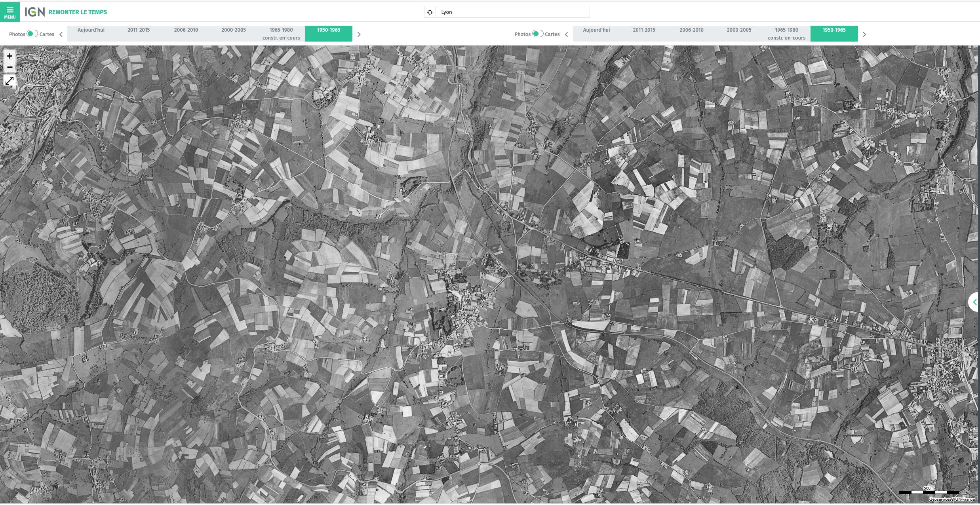Select 2006-2010 in left timeline
Screen dimensions: 980x505
tap(186, 30)
